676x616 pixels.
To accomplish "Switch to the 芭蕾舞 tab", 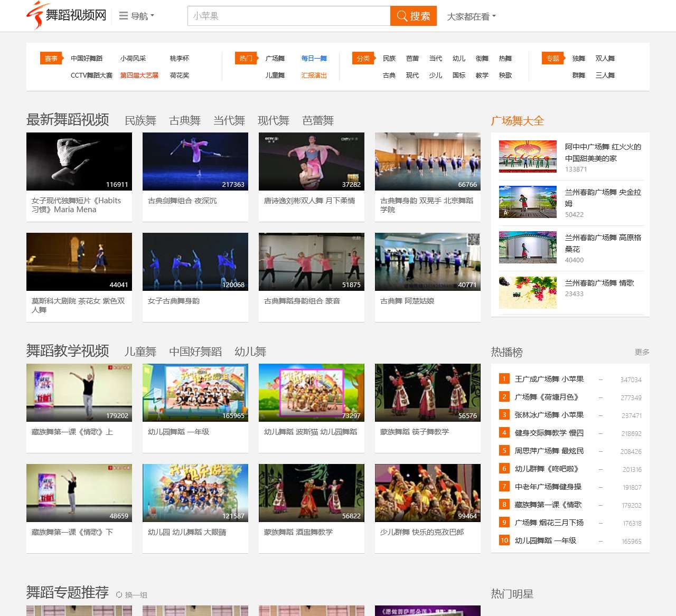I will point(318,121).
